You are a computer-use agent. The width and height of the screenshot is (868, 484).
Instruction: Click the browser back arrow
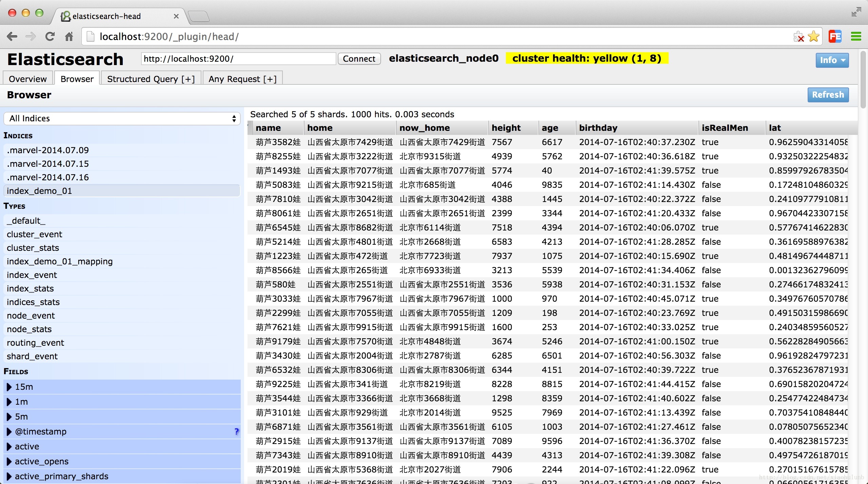12,36
